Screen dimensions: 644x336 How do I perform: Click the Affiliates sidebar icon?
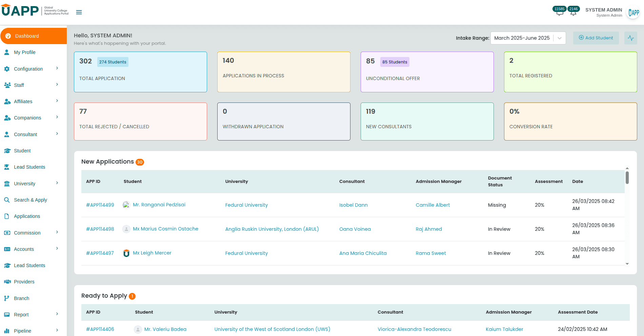point(7,101)
